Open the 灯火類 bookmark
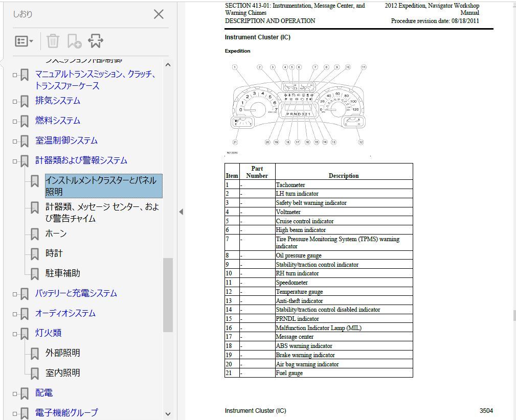Screen dimensions: 516x420 tap(48, 333)
